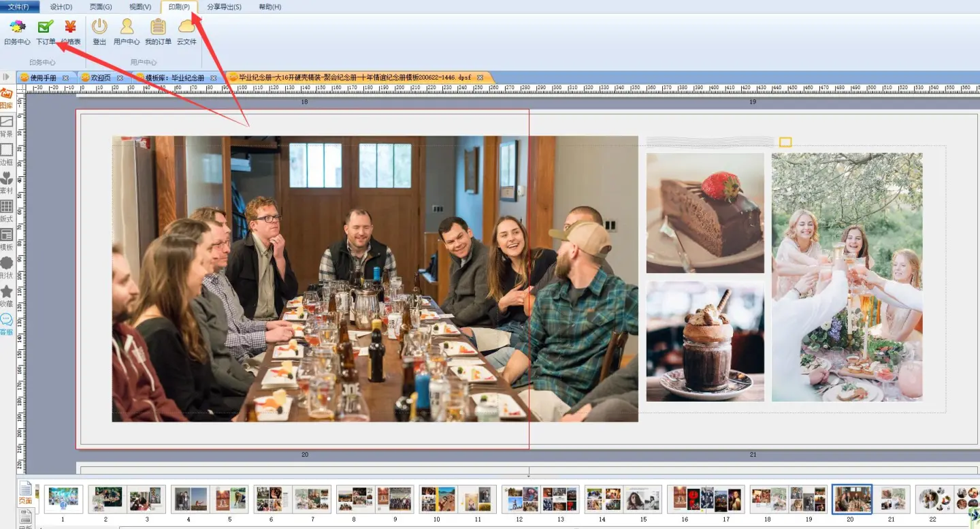
Task: Open page 8 thumbnail
Action: pos(355,499)
